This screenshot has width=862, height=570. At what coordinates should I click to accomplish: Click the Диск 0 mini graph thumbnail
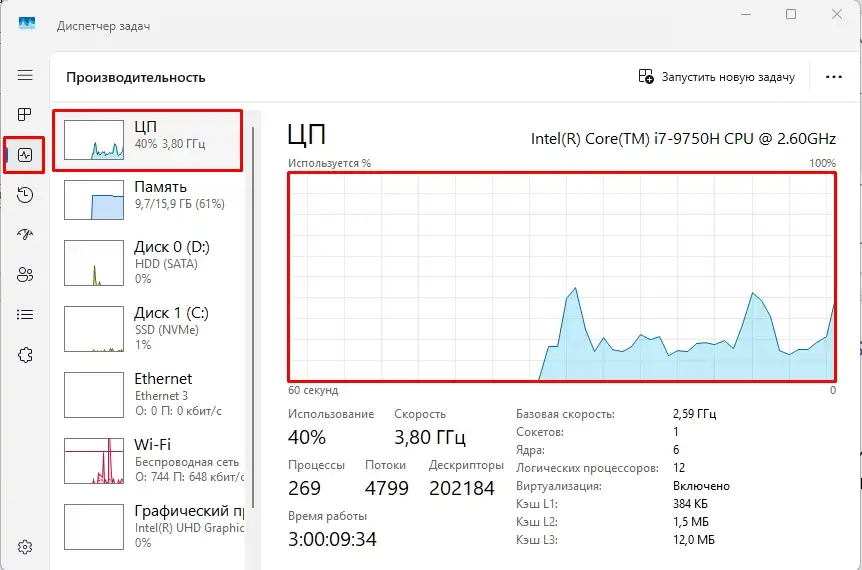click(x=94, y=263)
